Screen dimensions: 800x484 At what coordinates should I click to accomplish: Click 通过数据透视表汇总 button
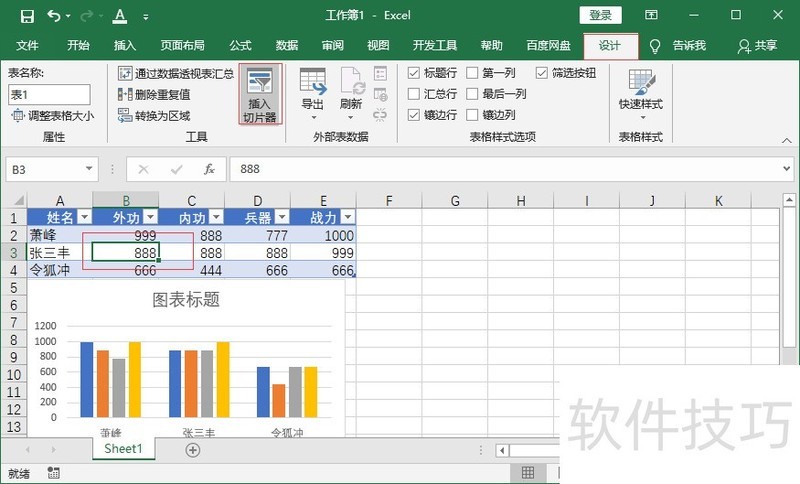tap(176, 73)
